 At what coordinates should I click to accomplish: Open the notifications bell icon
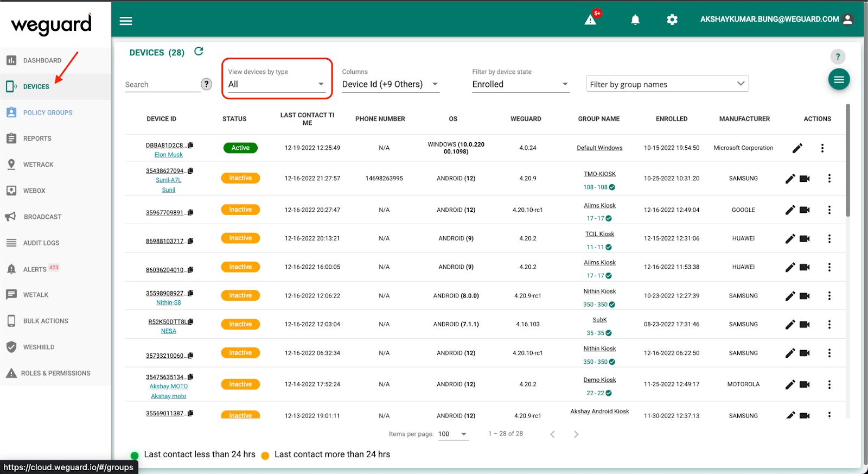click(635, 20)
